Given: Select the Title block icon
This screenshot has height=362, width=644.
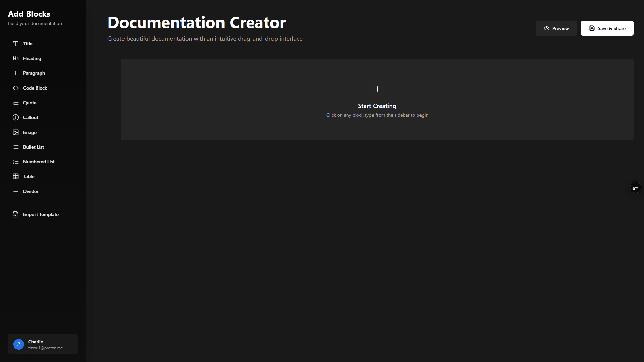Looking at the screenshot, I should (x=16, y=44).
